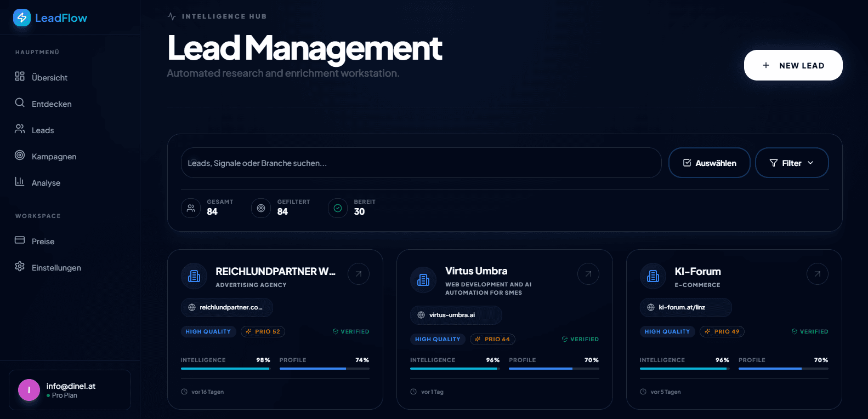Open reichlundpartner.co... website link
This screenshot has width=868, height=419.
click(x=227, y=307)
